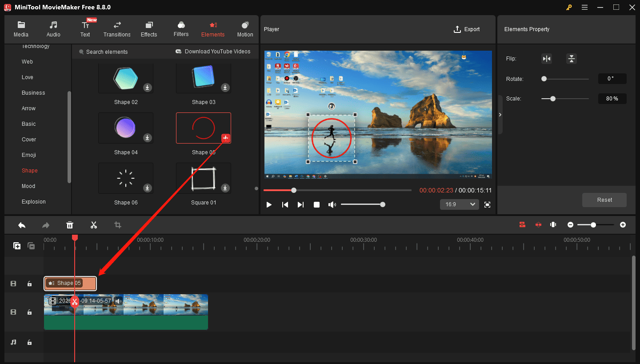Click the Export button
The image size is (640, 364).
coord(467,29)
